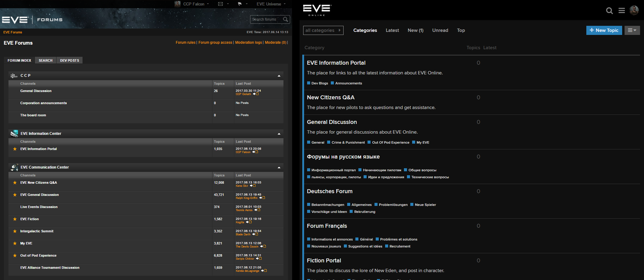Collapse the CCP section with arrow

pos(279,76)
